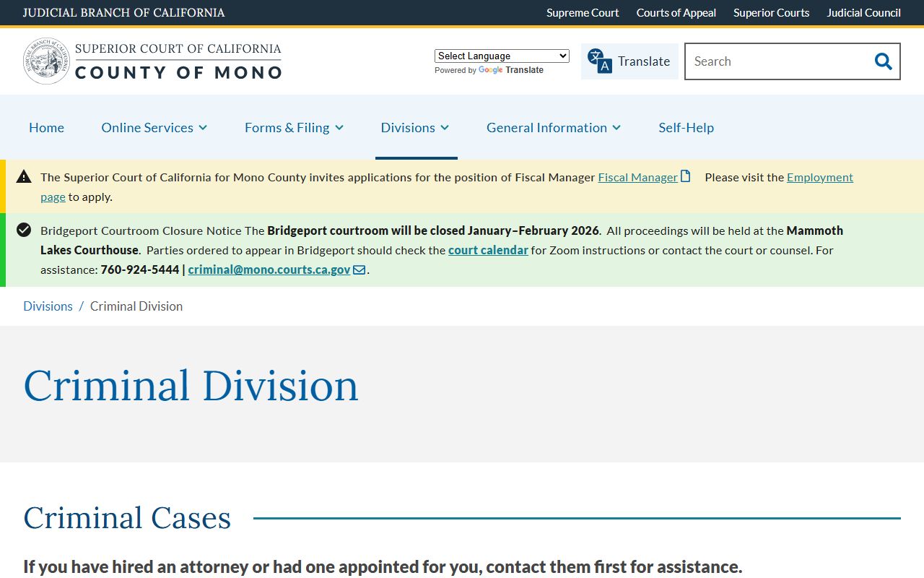Email criminal@mono.courts.ca.gov link
Image resolution: width=924 pixels, height=578 pixels.
[x=269, y=269]
